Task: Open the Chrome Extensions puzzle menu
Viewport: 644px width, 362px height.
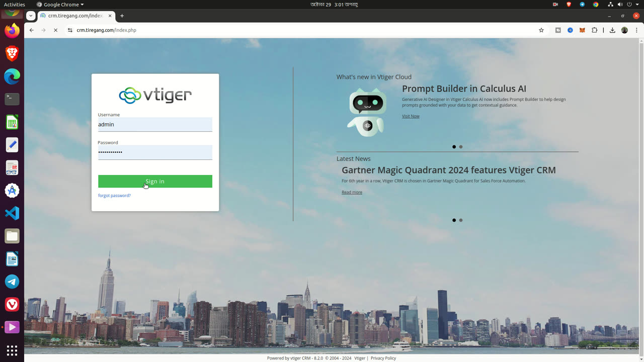Action: coord(594,30)
